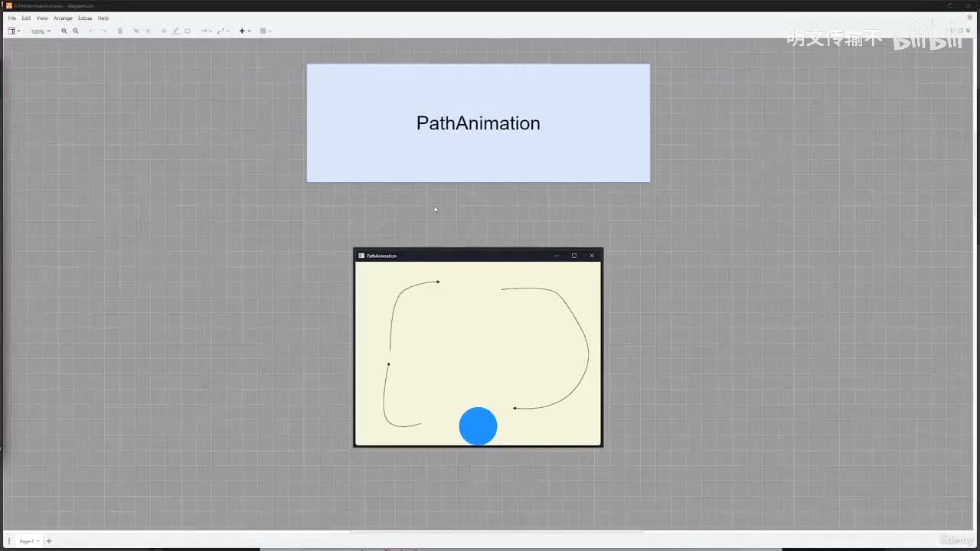
Task: Open the view panels dropdown
Action: click(x=14, y=31)
